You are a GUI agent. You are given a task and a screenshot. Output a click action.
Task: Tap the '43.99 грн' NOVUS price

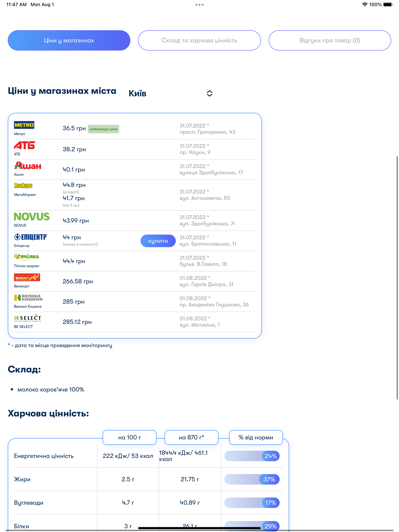[x=76, y=221]
